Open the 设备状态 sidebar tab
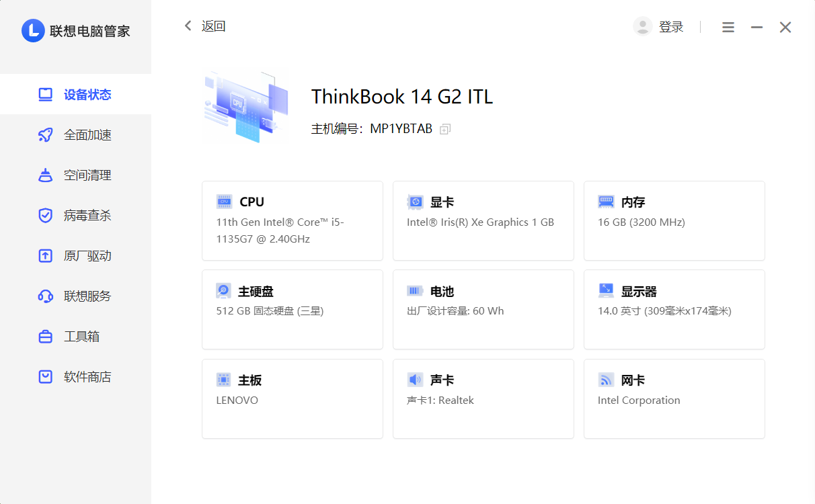Image resolution: width=815 pixels, height=504 pixels. click(75, 94)
